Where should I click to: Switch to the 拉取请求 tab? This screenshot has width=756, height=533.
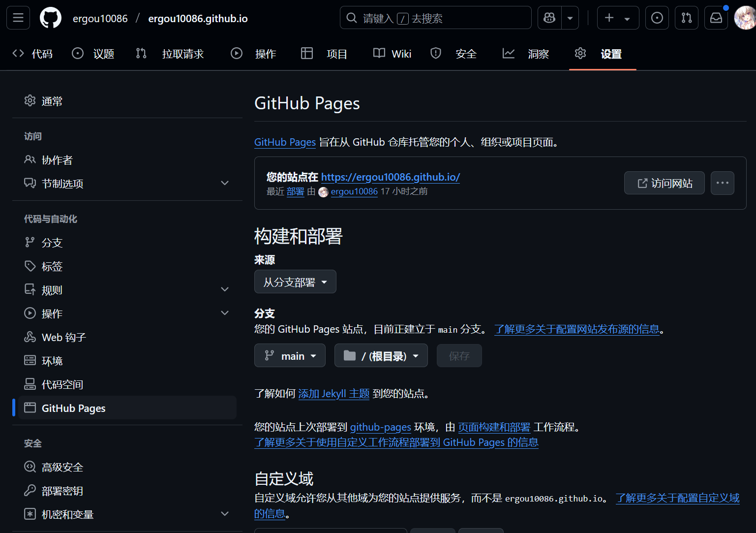(170, 54)
